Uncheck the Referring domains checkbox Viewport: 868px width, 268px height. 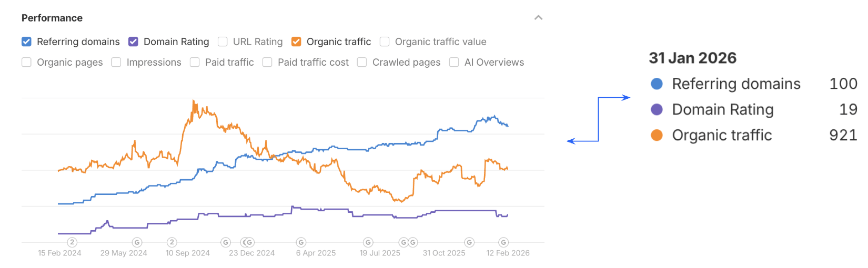(27, 42)
